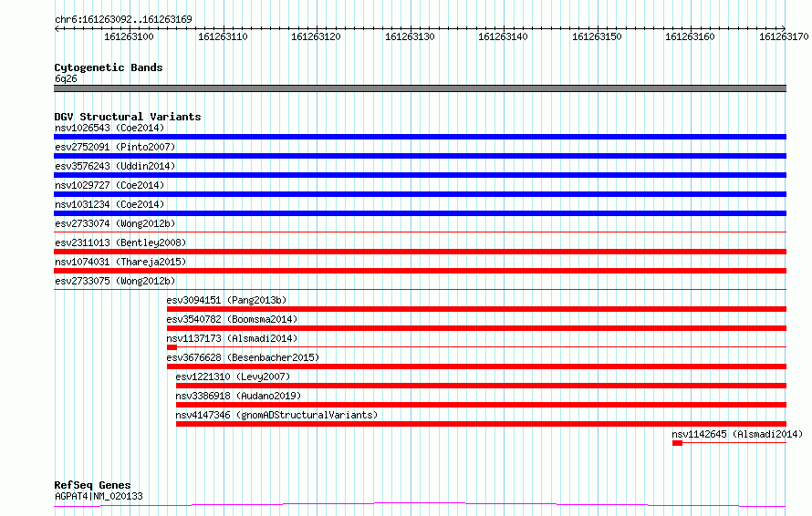Open nsv1142645 (Alsmadi2014) variant label
The width and height of the screenshot is (812, 516).
coord(737,434)
